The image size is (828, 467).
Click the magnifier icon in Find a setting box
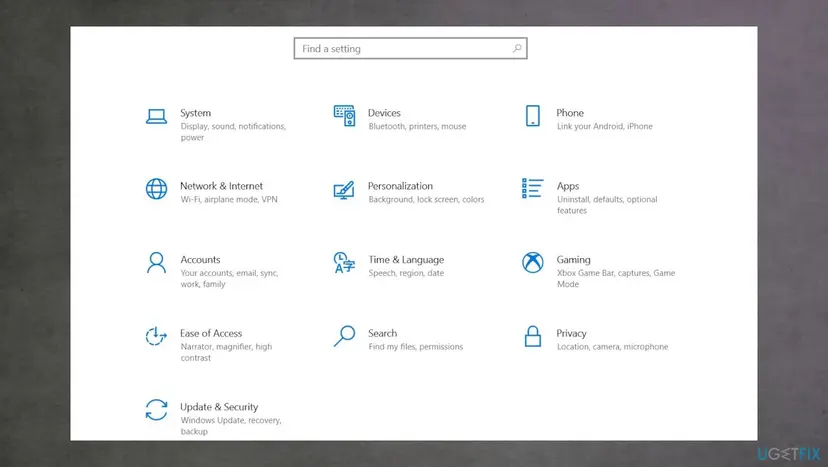tap(517, 49)
